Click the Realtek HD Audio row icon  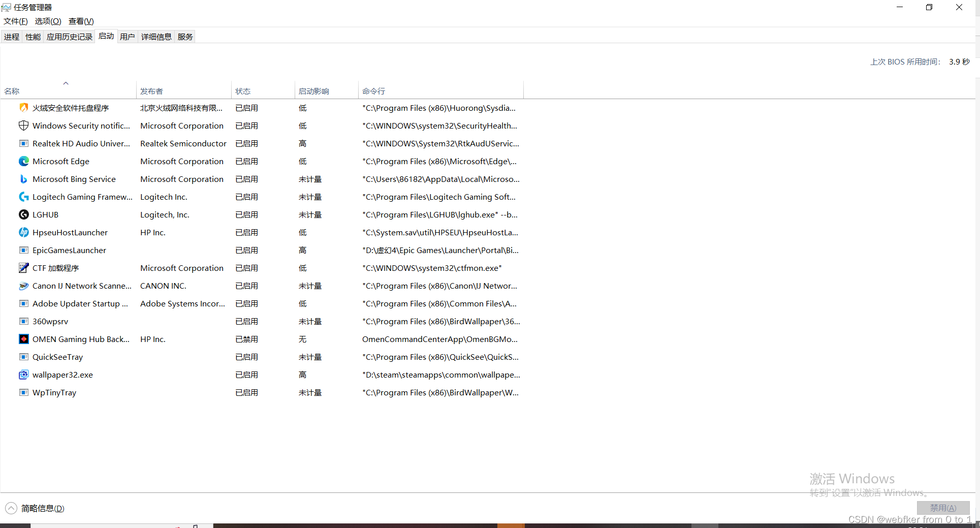[x=23, y=143]
